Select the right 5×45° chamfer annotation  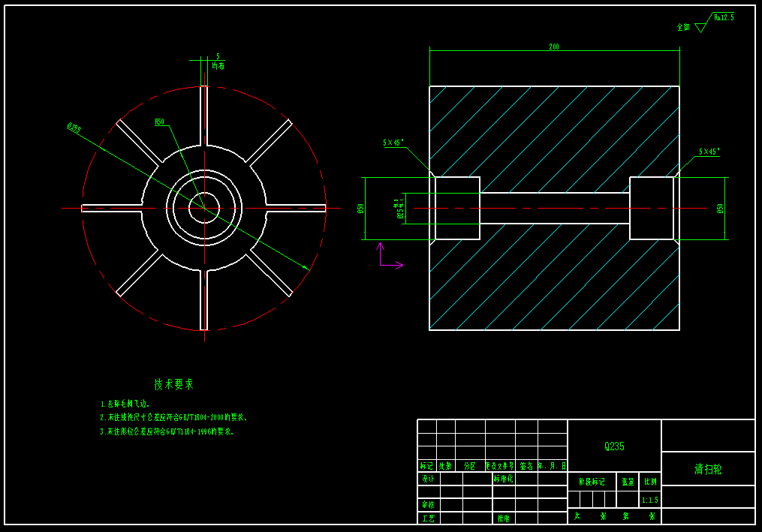pyautogui.click(x=709, y=152)
